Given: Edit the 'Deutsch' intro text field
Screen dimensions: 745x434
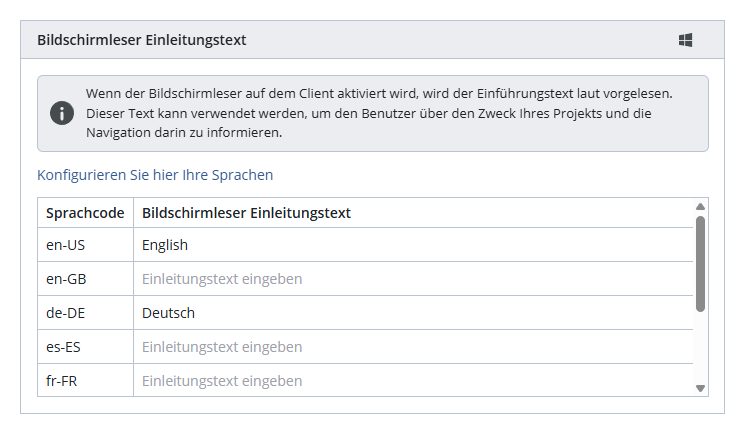Looking at the screenshot, I should click(x=412, y=313).
